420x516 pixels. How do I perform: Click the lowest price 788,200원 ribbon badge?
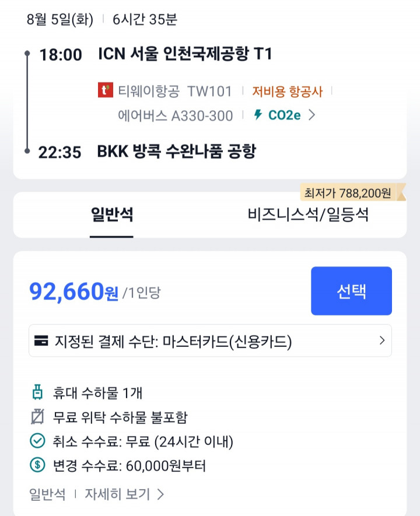coord(352,193)
